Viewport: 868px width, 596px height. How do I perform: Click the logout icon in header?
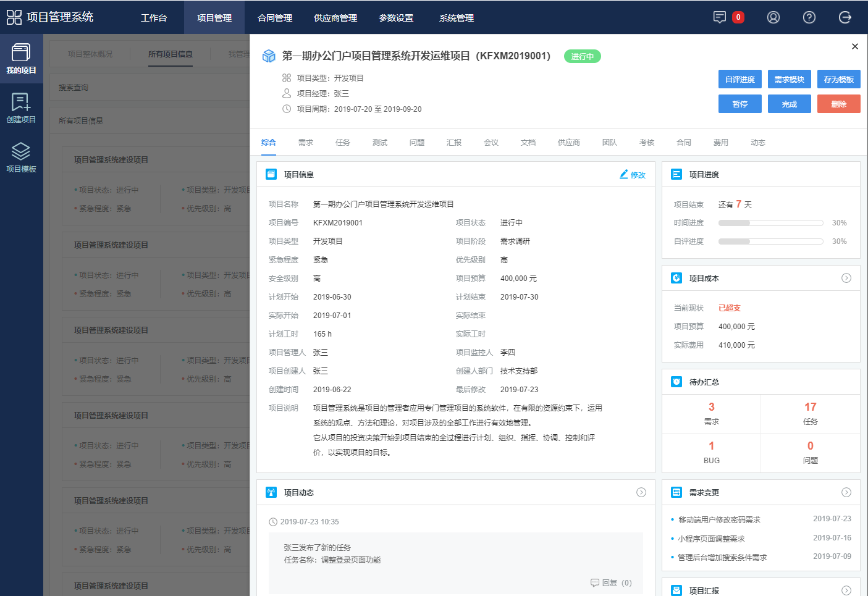pos(845,17)
